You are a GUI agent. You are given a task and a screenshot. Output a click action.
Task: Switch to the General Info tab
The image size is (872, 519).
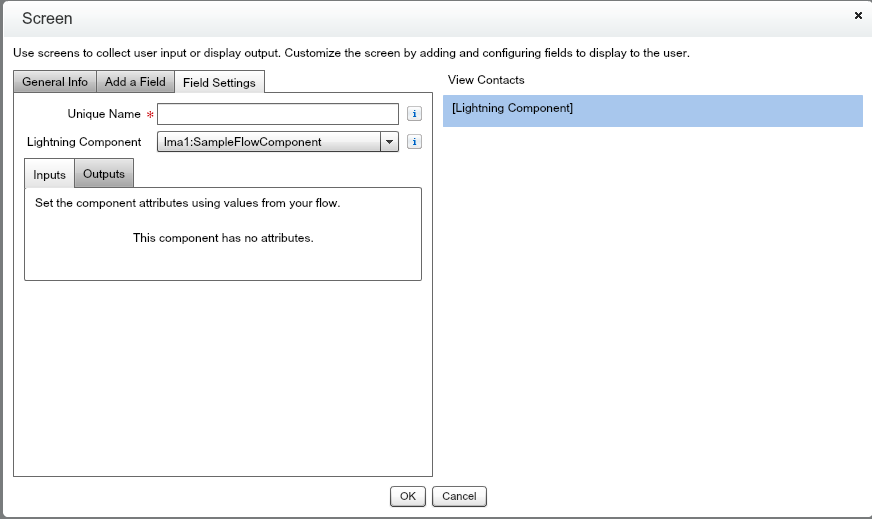55,82
